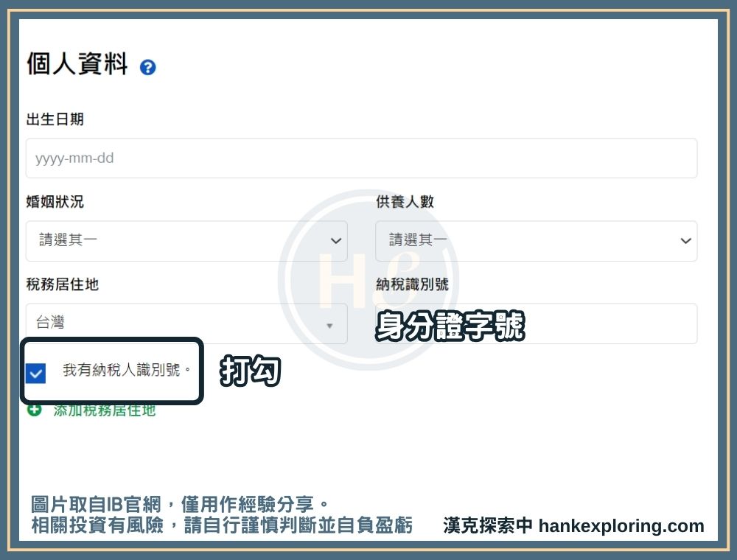Click the 我有納稅人識別號 checkbox label text
The image size is (737, 560).
(x=127, y=370)
